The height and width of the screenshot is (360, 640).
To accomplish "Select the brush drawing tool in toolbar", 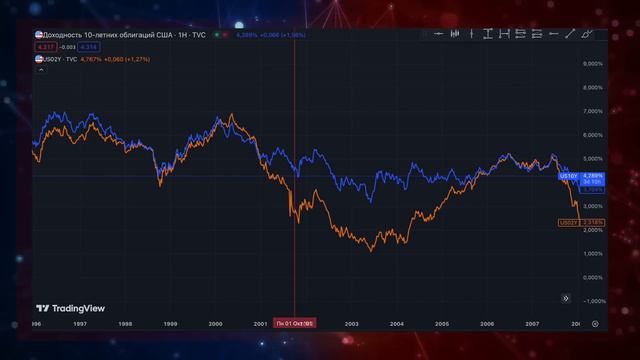I will coord(587,34).
